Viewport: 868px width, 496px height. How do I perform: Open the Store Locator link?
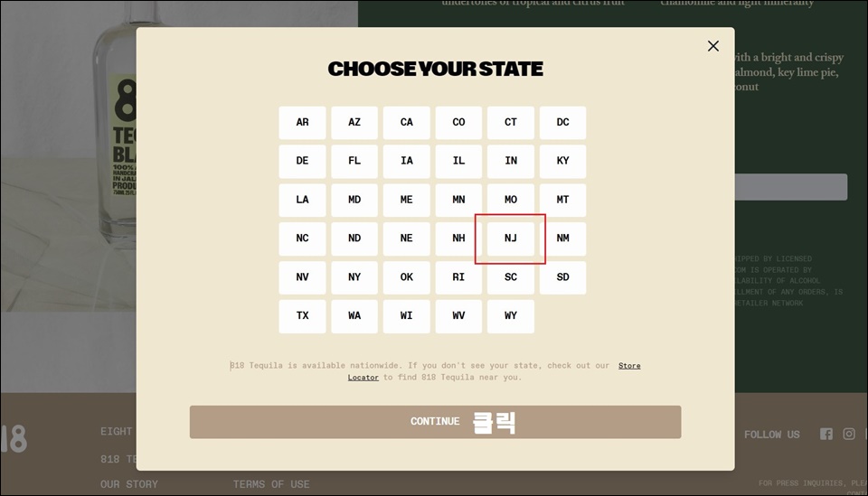tap(629, 366)
